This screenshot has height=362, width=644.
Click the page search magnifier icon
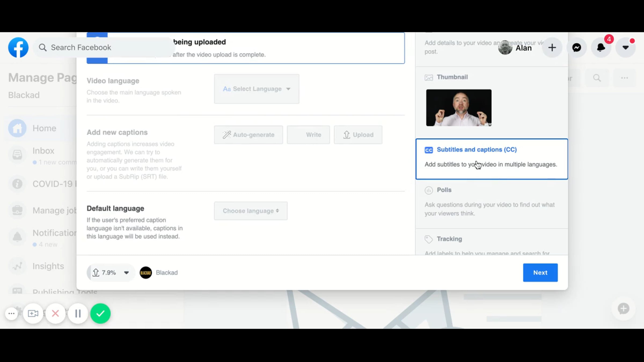(597, 78)
